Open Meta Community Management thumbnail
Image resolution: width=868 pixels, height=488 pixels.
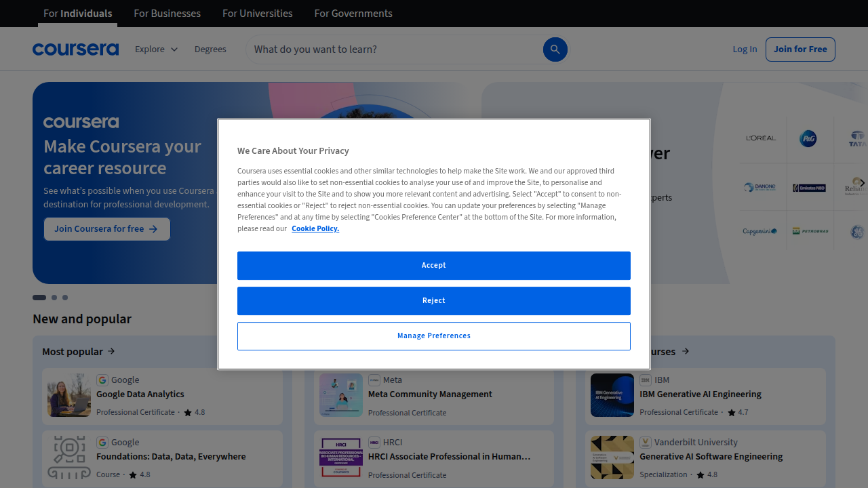click(341, 395)
